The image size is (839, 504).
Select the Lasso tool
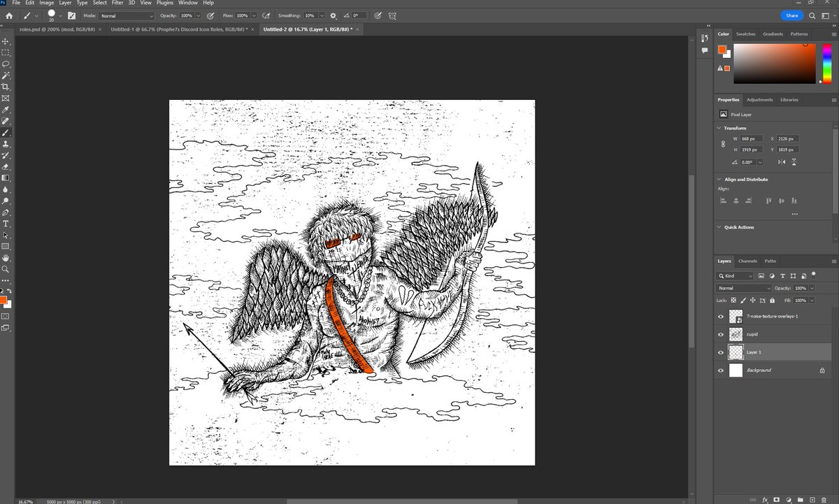point(6,64)
